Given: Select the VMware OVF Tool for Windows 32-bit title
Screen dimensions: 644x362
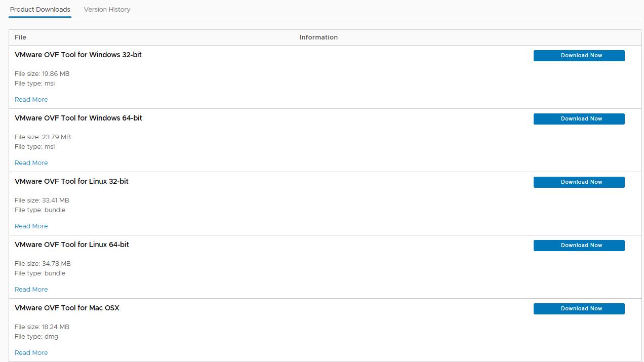Looking at the screenshot, I should (x=78, y=55).
